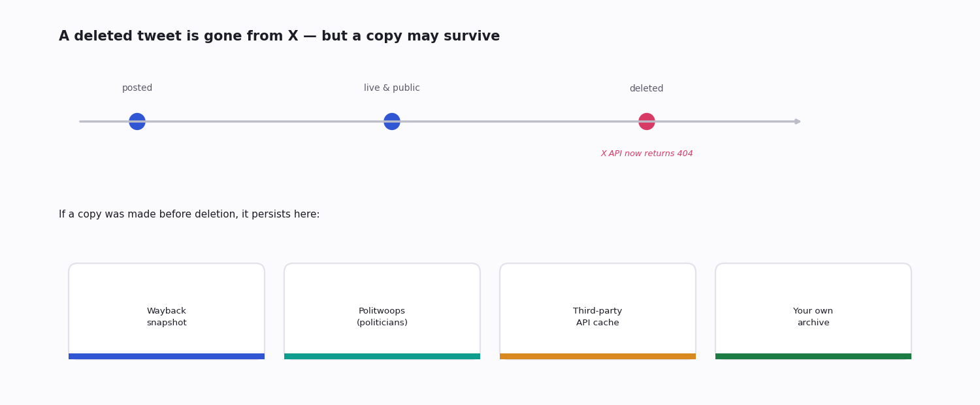Click the teal bar under Politwoops
This screenshot has height=405, width=980.
pos(382,357)
